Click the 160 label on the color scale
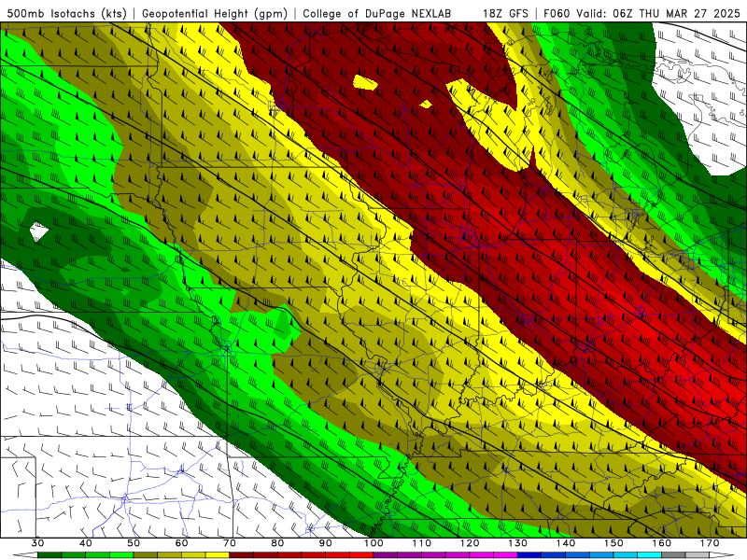The height and width of the screenshot is (560, 747). point(662,543)
